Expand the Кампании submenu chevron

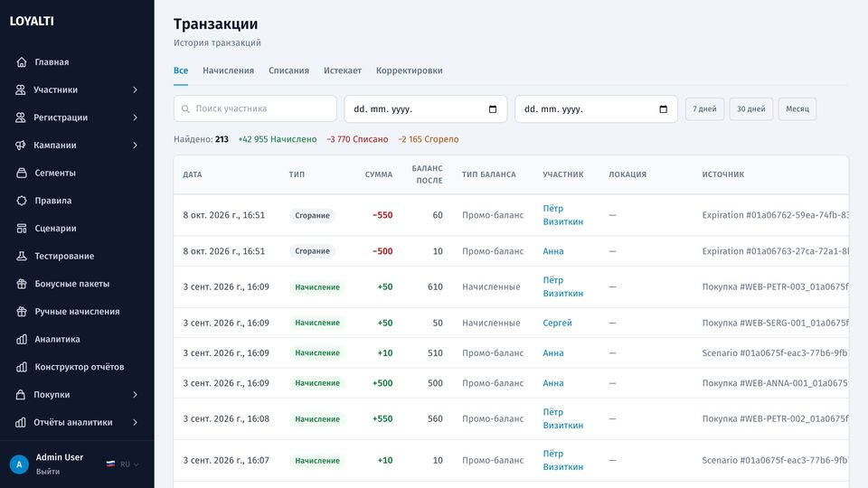click(135, 145)
